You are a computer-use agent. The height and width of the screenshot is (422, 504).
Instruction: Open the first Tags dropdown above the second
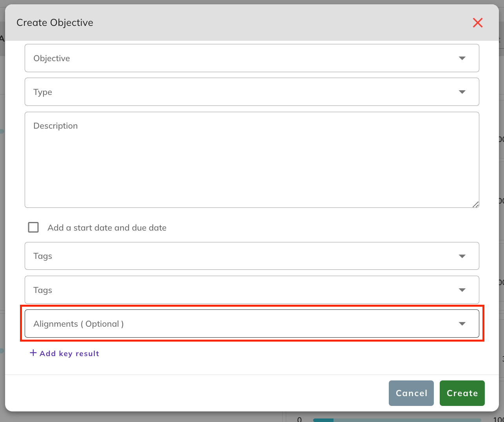252,256
